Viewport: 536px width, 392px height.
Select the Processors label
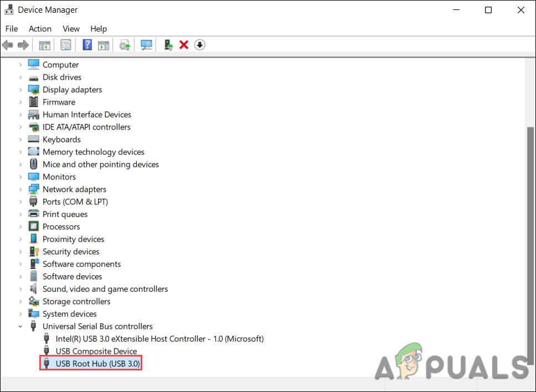point(61,226)
